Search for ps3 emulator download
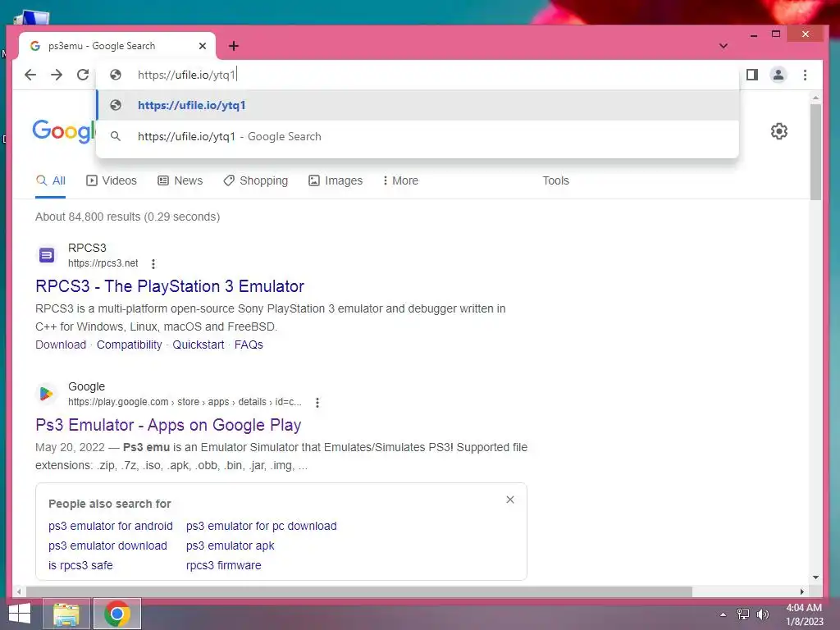Viewport: 840px width, 630px height. click(x=107, y=546)
